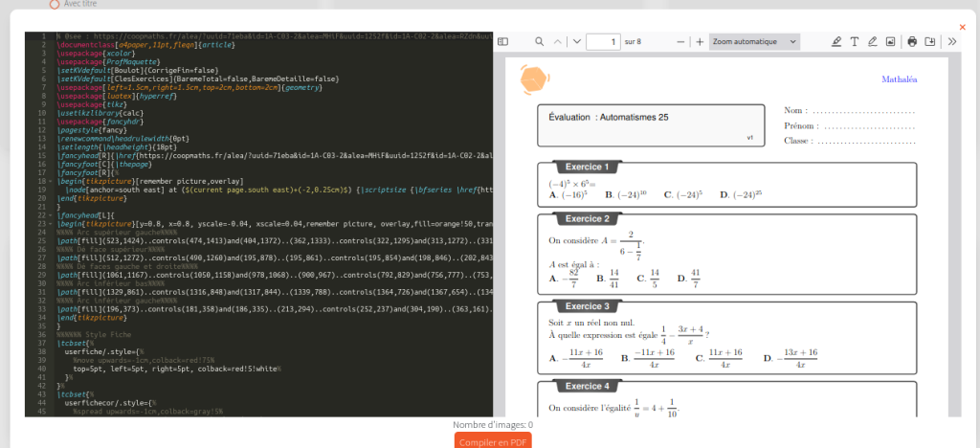Click the page number input field
980x448 pixels.
tap(602, 42)
